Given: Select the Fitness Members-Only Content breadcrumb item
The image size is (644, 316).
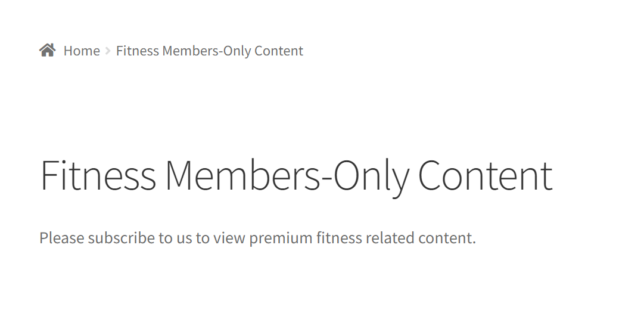Looking at the screenshot, I should 210,51.
